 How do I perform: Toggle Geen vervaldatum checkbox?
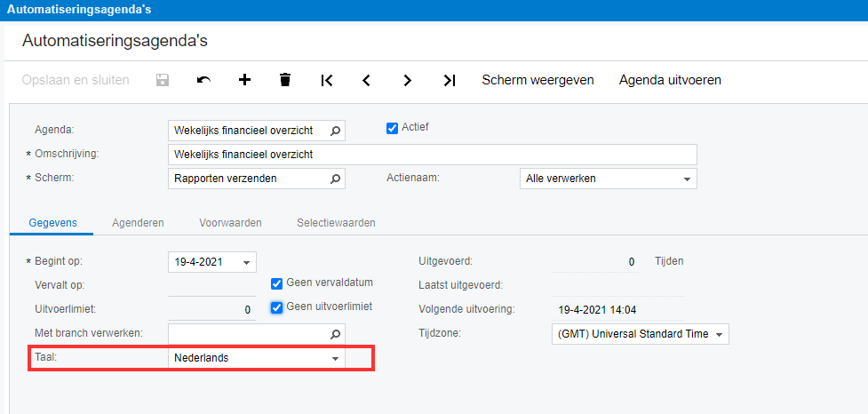276,283
